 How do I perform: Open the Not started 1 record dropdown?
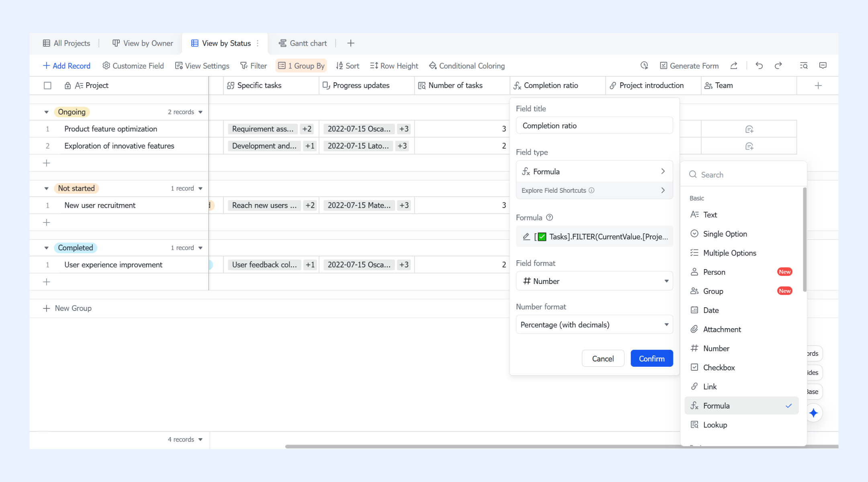coord(186,188)
